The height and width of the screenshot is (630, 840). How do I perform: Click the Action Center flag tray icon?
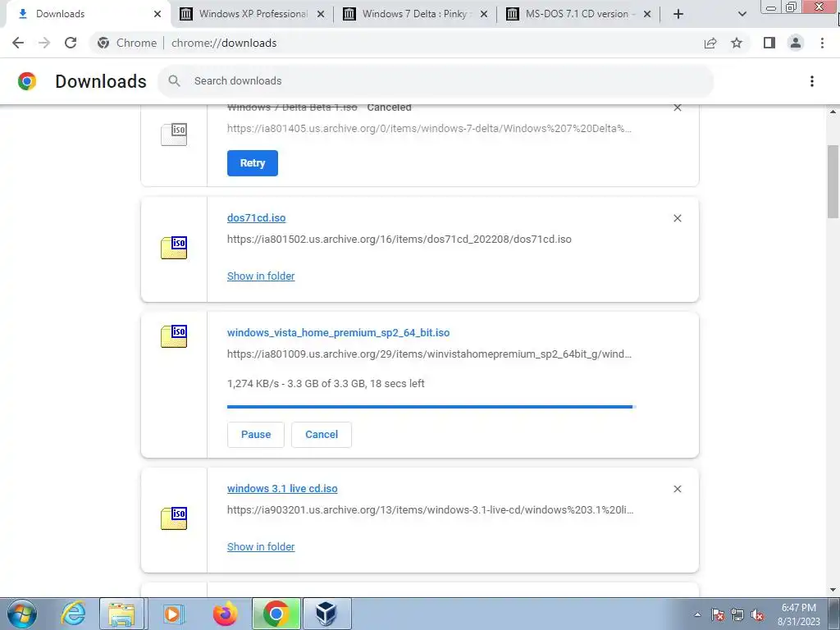pos(718,614)
